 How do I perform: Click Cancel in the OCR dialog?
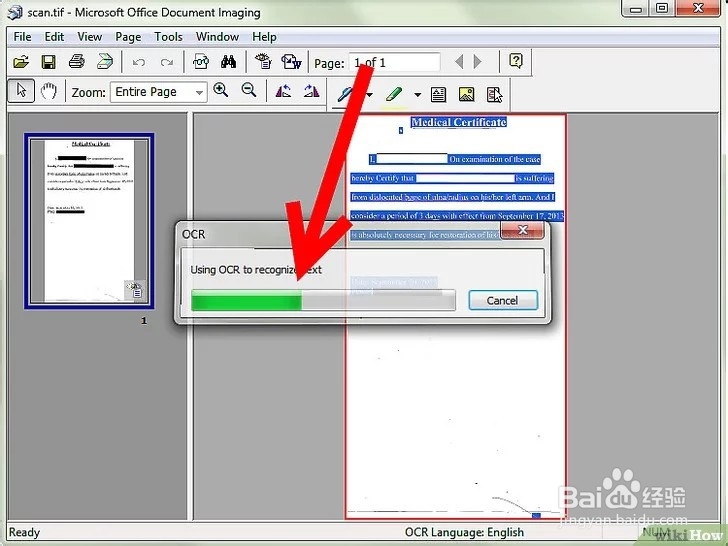click(x=503, y=300)
